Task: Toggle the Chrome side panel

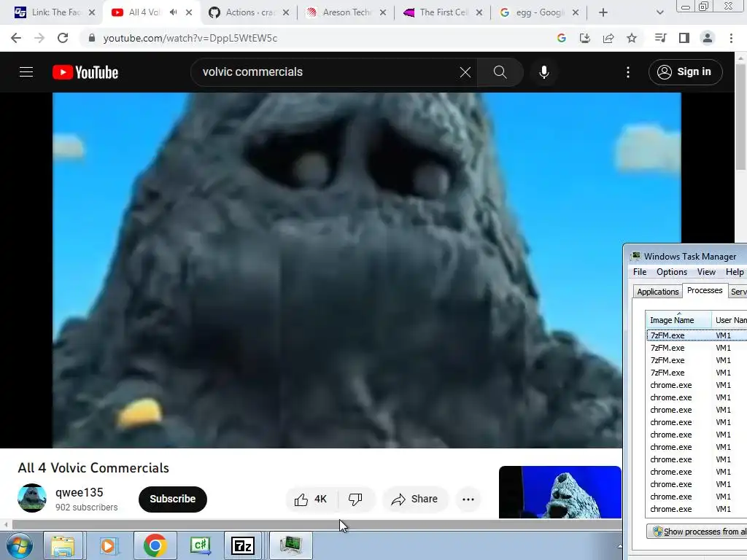Action: pyautogui.click(x=684, y=38)
